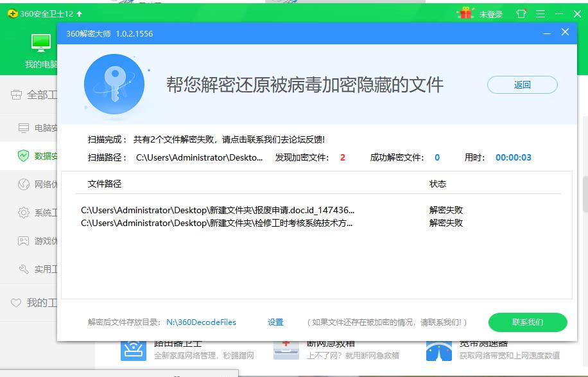Viewport: 588px width, 377px height.
Task: Click the 360安全卫士12 logo icon
Action: pyautogui.click(x=12, y=14)
